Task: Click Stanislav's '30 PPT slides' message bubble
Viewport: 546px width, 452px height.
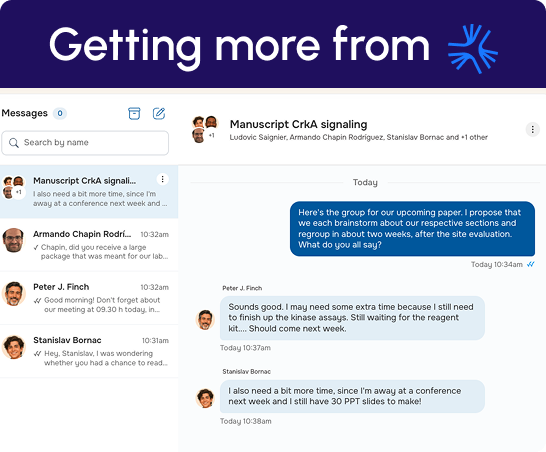Action: click(352, 396)
